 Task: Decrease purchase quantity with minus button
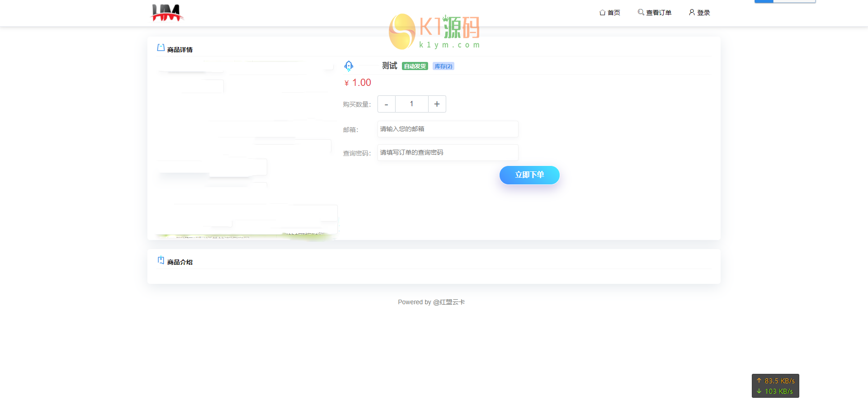[x=387, y=104]
